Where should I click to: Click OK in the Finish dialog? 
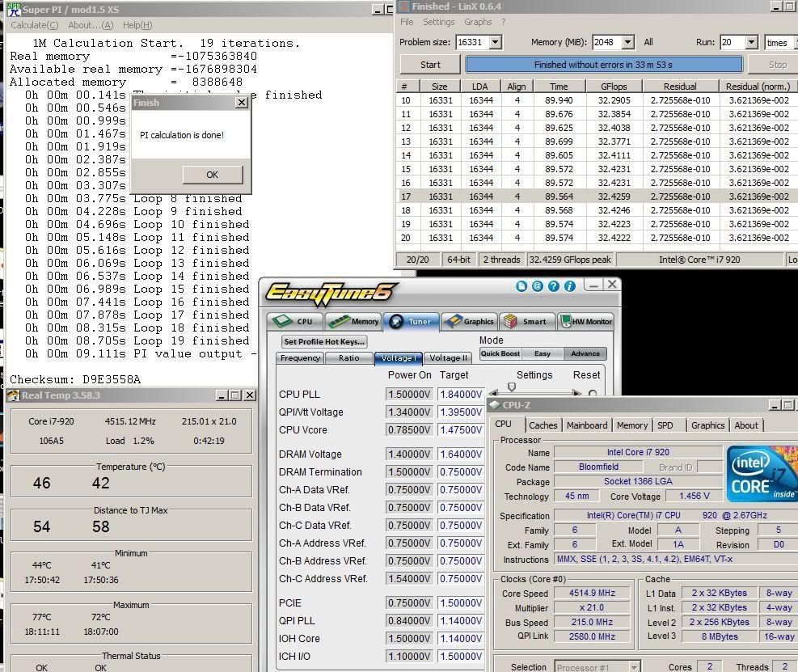pyautogui.click(x=212, y=175)
